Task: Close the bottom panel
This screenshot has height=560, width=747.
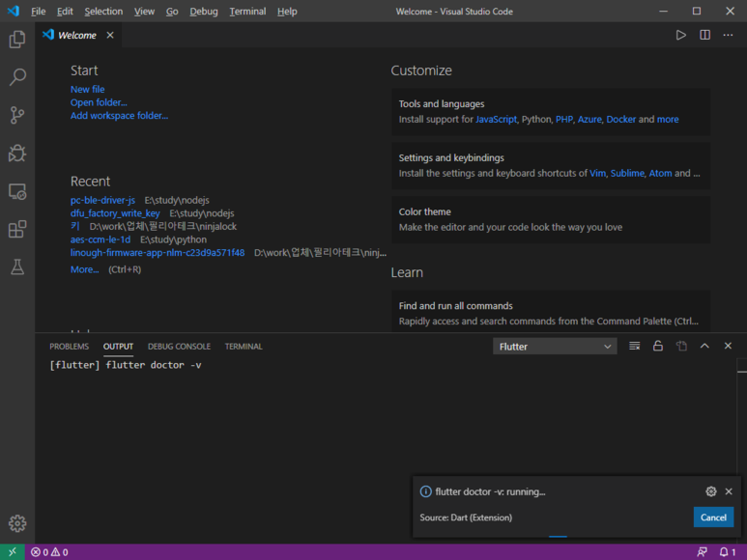Action: (x=728, y=347)
